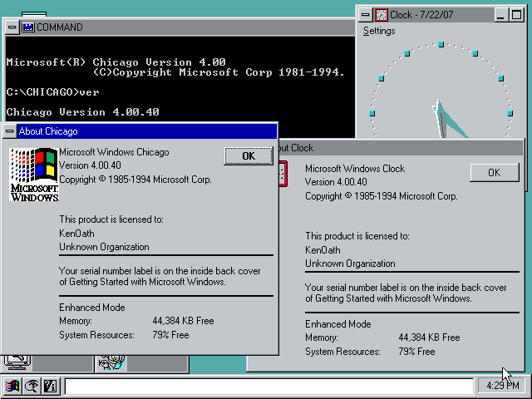Click '44,384 KB Free' in About Chicago
This screenshot has width=532, height=399.
[183, 321]
